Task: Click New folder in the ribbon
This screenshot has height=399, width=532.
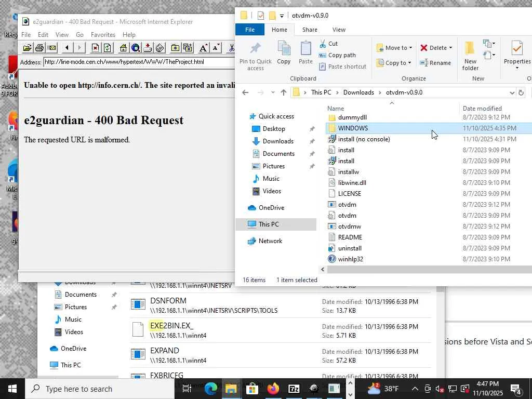Action: (470, 56)
